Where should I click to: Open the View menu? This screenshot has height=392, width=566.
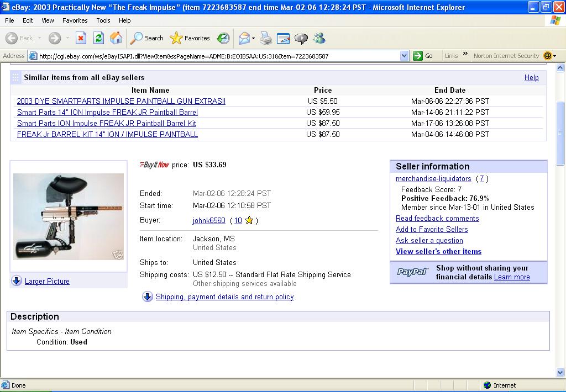coord(48,20)
